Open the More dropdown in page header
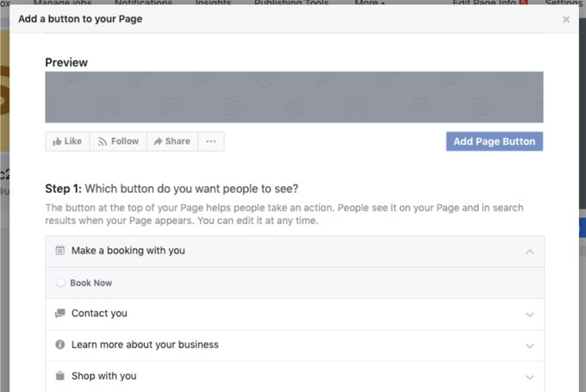The height and width of the screenshot is (392, 586). [370, 3]
